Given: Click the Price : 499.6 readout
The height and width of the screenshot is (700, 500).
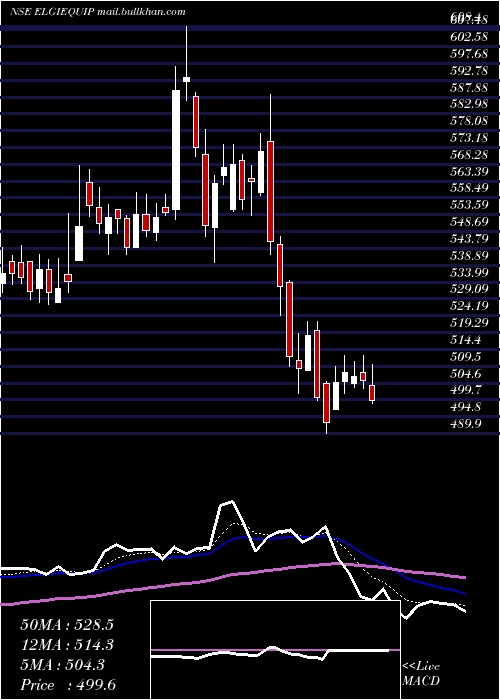Looking at the screenshot, I should coord(68,685).
